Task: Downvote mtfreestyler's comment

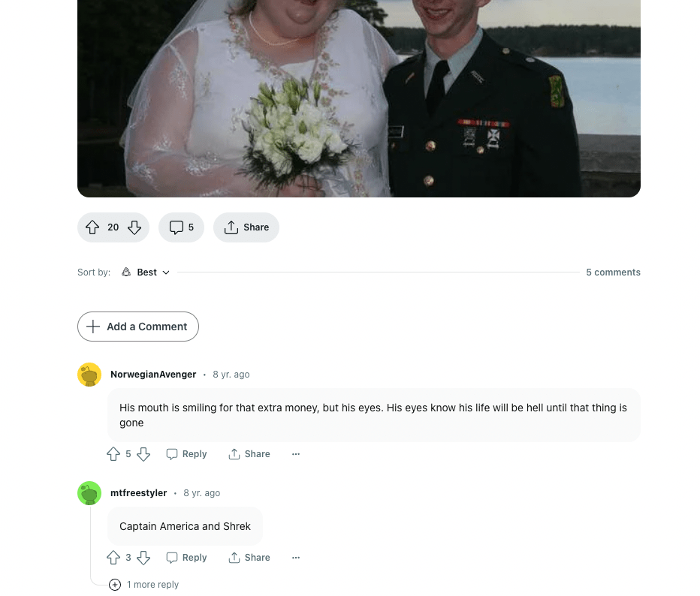Action: pyautogui.click(x=143, y=558)
